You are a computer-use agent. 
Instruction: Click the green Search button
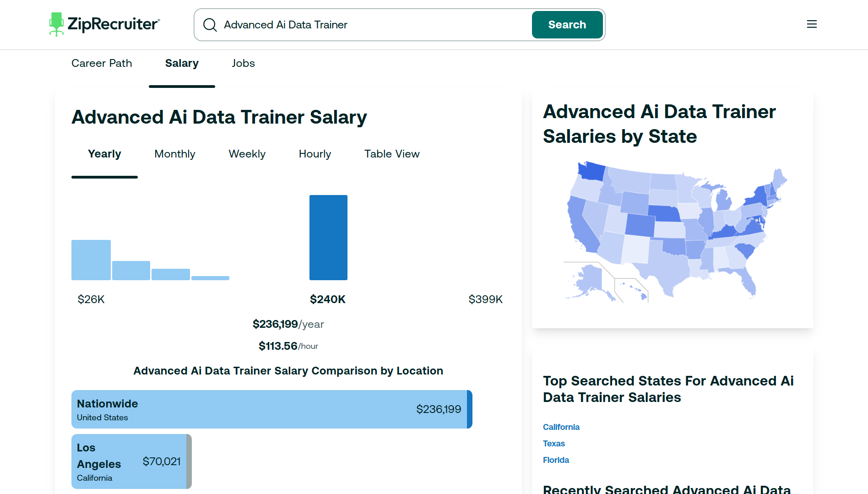point(567,25)
